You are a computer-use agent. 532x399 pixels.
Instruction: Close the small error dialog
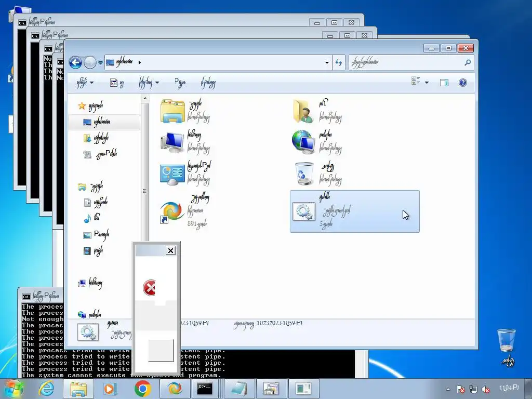[x=170, y=251]
